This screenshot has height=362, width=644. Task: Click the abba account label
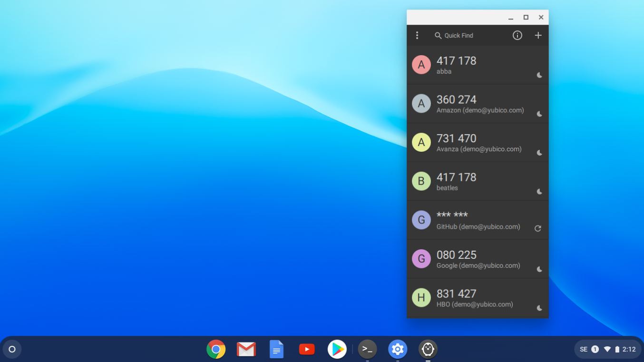point(444,71)
